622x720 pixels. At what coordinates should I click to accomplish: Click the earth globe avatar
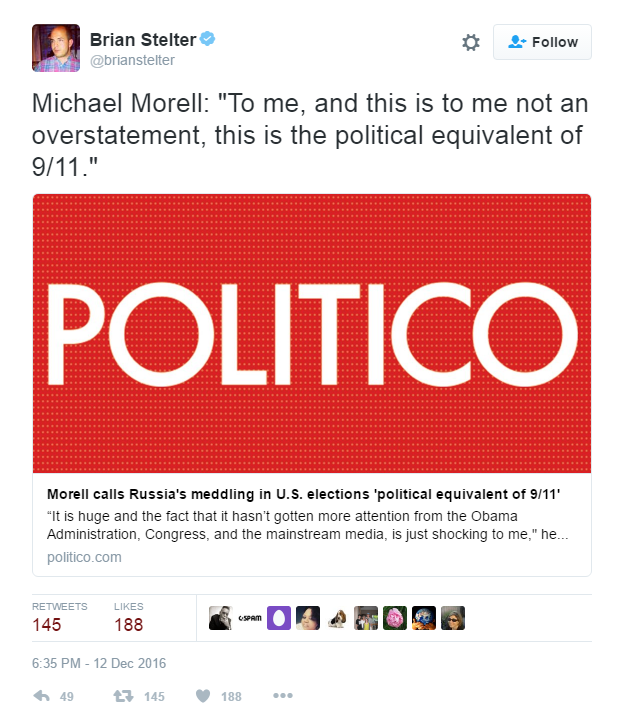(x=424, y=618)
